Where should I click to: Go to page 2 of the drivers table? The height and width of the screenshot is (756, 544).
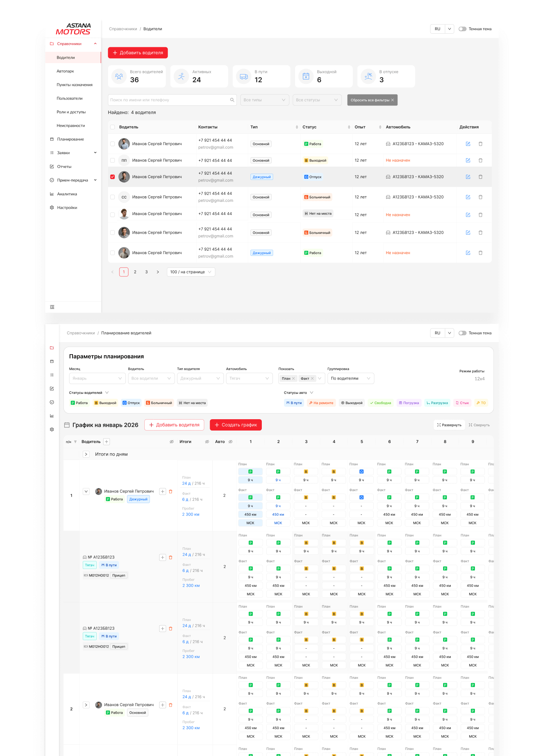135,272
